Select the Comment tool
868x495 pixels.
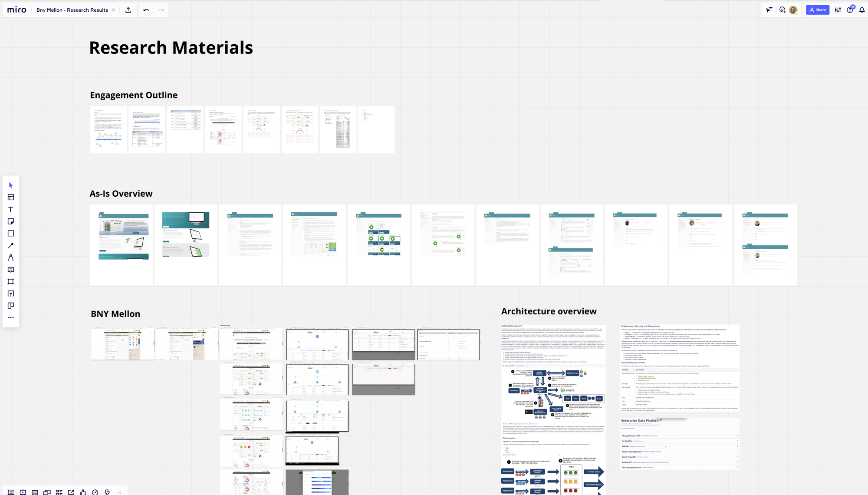tap(11, 270)
